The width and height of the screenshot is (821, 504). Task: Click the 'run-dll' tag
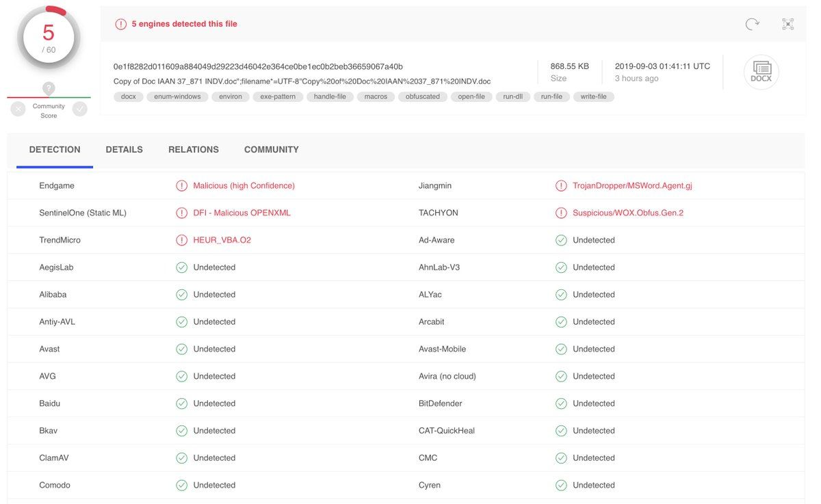click(512, 97)
